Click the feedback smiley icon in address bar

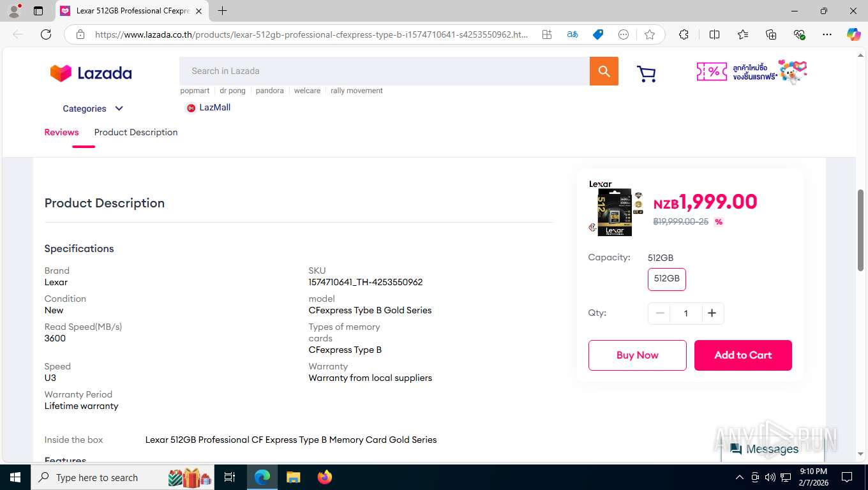tap(624, 34)
